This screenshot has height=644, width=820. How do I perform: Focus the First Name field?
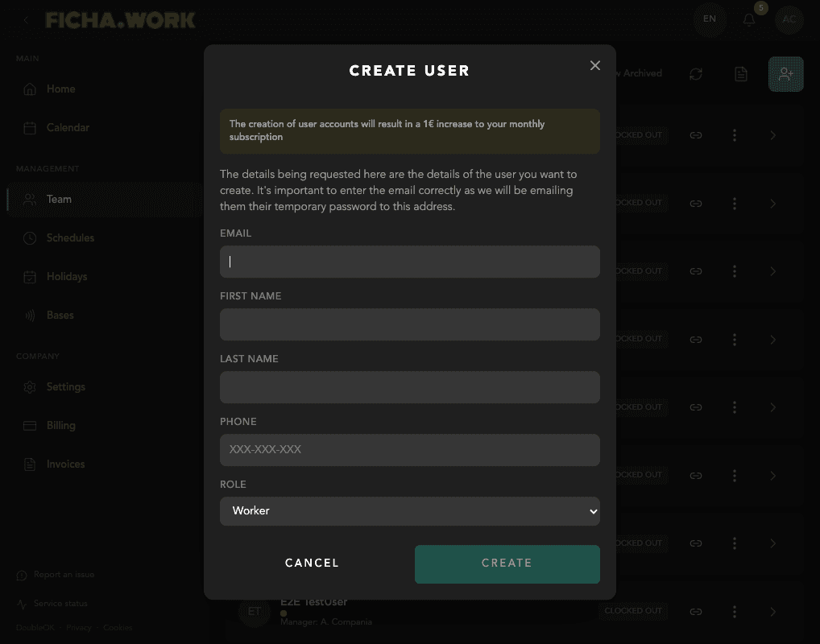[409, 324]
